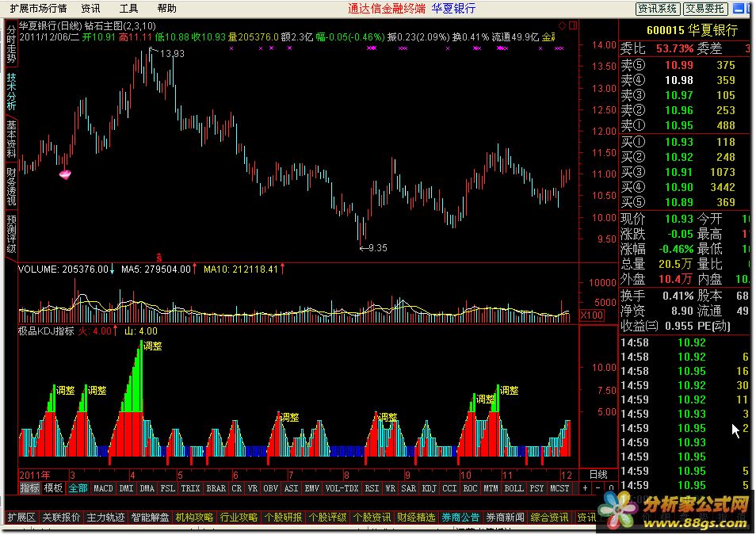The height and width of the screenshot is (535, 756).
Task: Switch the indicator to OBV
Action: (271, 488)
